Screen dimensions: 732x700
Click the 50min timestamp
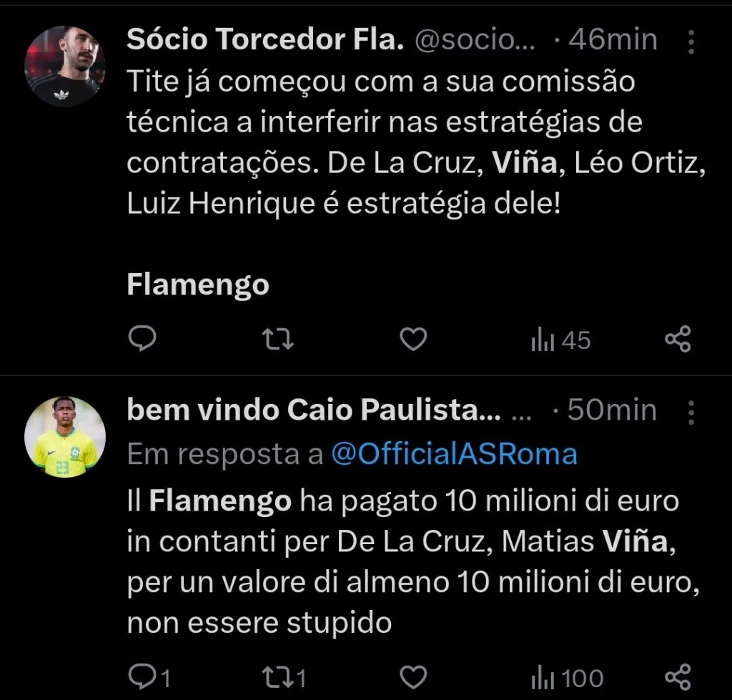pos(613,410)
